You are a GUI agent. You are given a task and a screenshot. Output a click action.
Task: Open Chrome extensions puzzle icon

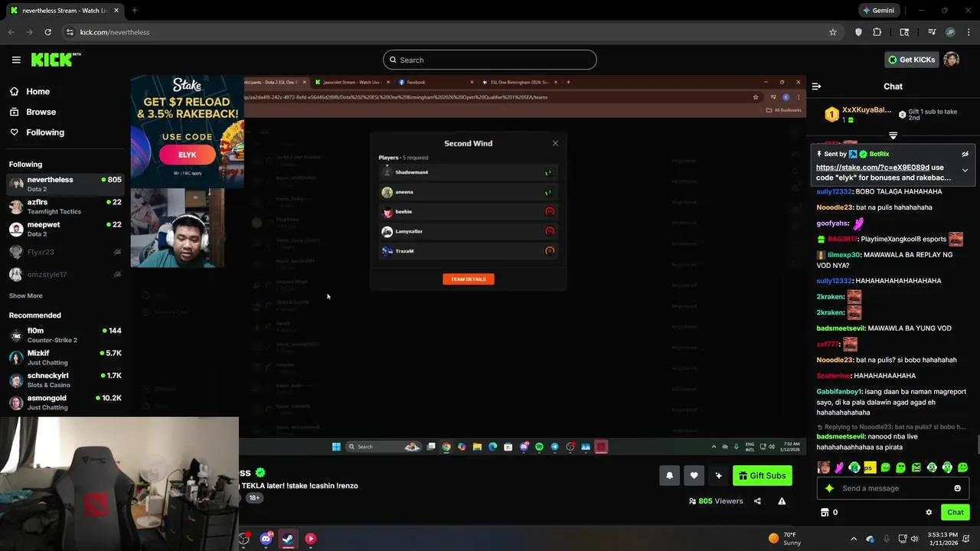(877, 32)
